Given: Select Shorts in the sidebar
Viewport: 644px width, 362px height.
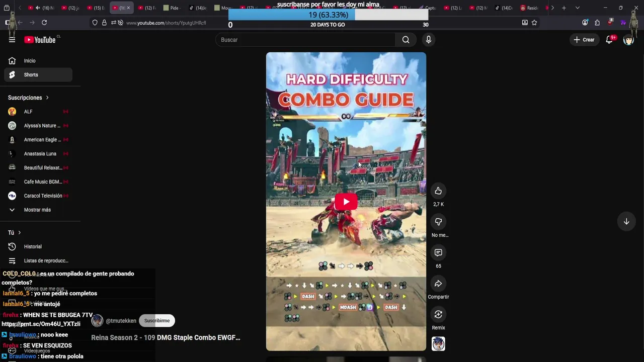Looking at the screenshot, I should coord(38,75).
